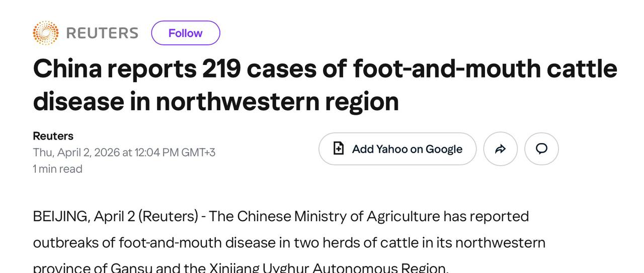Click the article date Thu, April 2, 2026

tap(76, 152)
